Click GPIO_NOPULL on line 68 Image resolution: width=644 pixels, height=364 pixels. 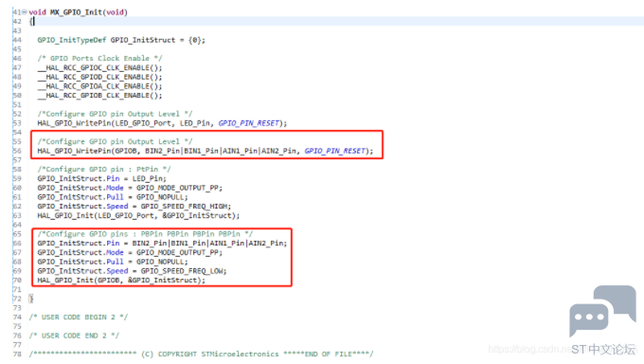pos(160,262)
